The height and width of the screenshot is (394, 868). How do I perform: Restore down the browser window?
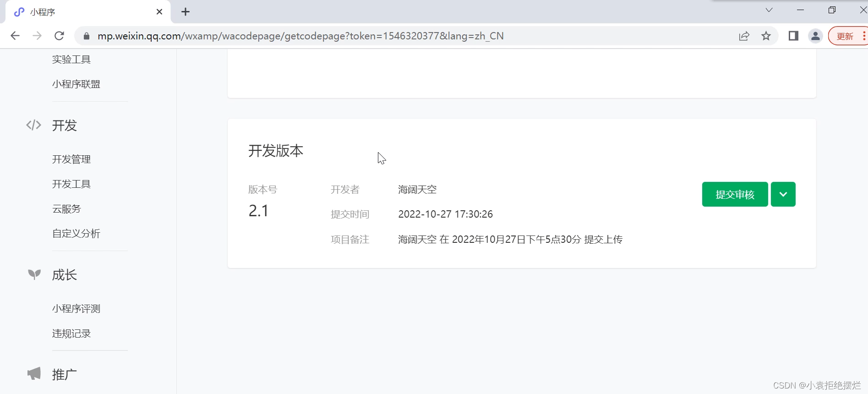click(x=832, y=10)
